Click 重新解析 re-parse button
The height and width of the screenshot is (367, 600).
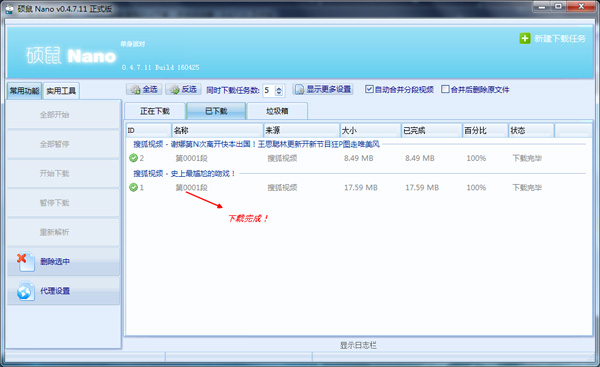(64, 232)
